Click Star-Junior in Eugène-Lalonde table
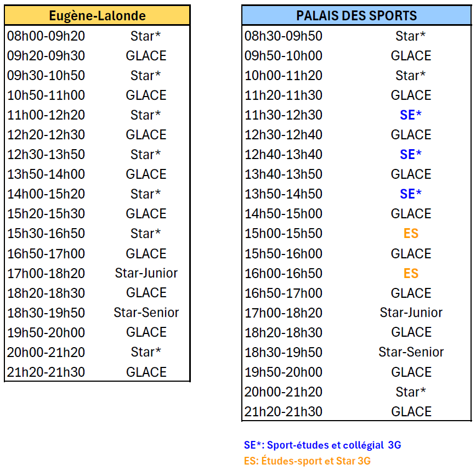This screenshot has width=476, height=470. pos(146,273)
